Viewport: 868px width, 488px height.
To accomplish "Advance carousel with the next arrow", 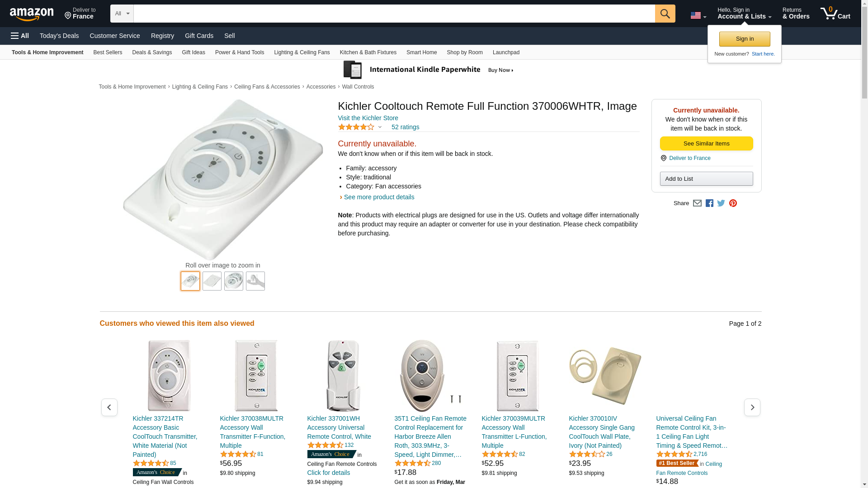I will pos(752,408).
